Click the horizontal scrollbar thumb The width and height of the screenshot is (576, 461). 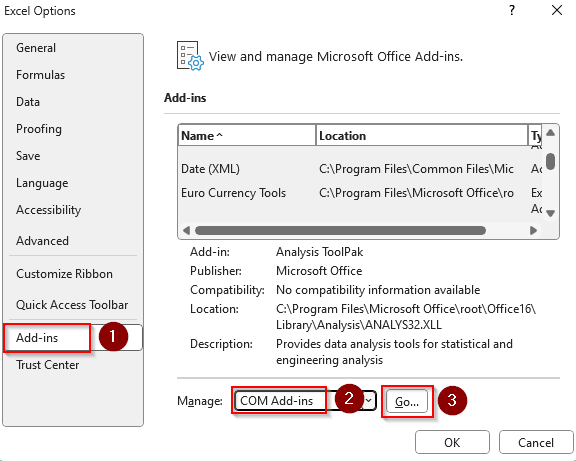point(341,231)
